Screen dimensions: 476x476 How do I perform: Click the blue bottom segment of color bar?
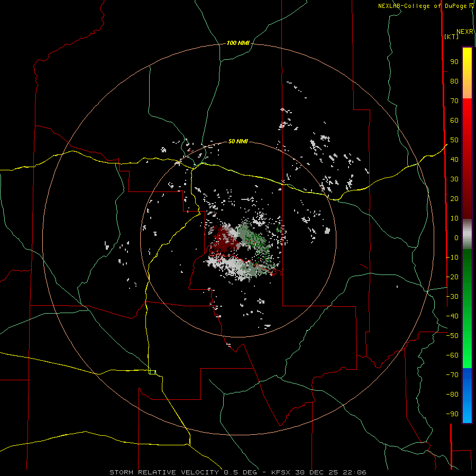tap(467, 396)
